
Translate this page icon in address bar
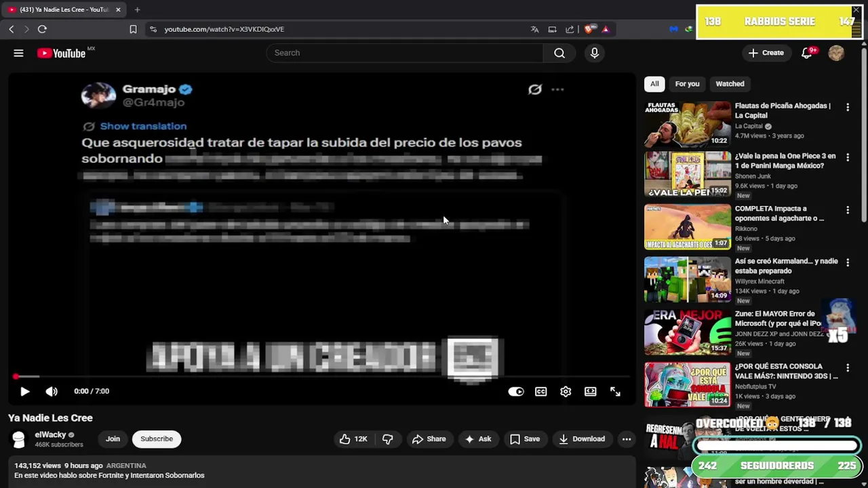[534, 29]
